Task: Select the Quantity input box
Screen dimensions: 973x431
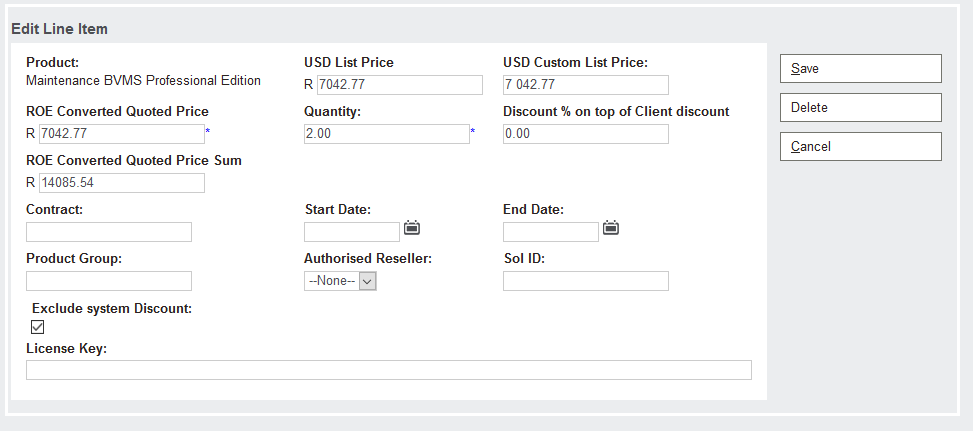Action: coord(386,134)
